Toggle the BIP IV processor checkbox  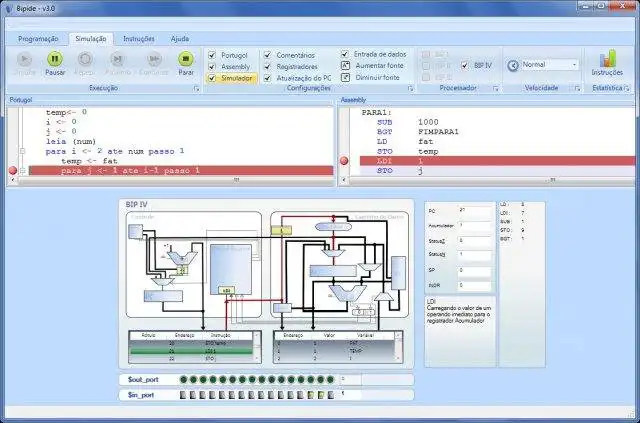464,65
